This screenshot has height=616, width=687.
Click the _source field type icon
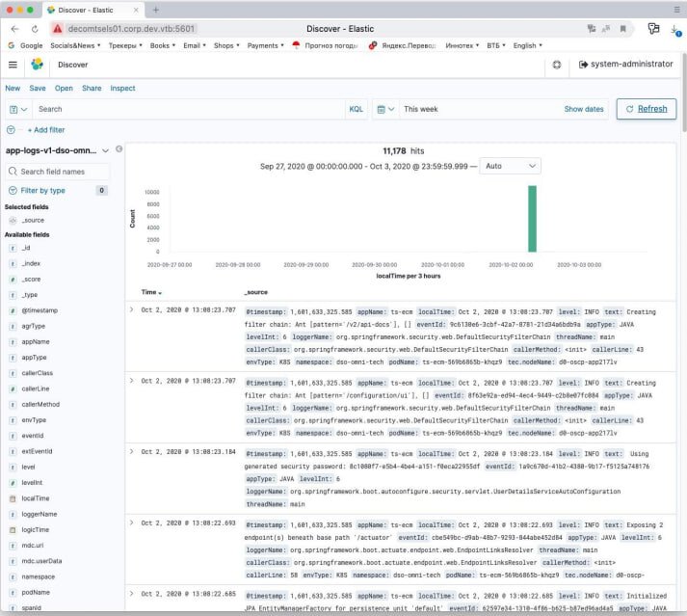[13, 221]
